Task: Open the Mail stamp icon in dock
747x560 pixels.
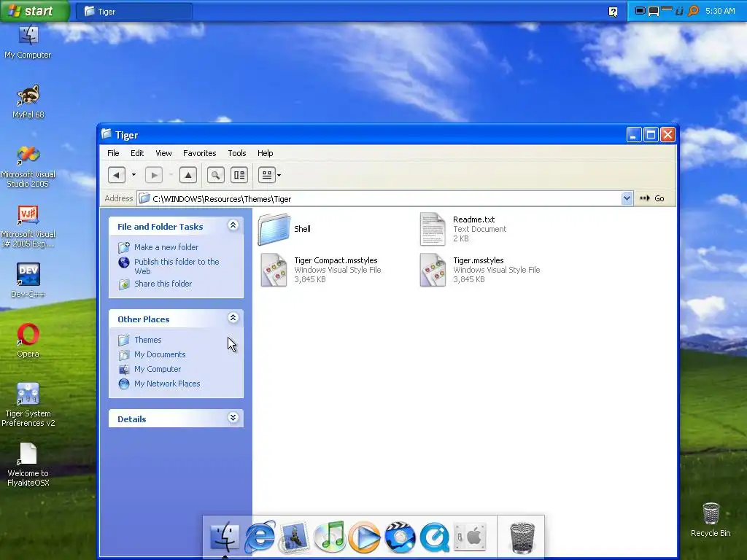Action: (295, 537)
